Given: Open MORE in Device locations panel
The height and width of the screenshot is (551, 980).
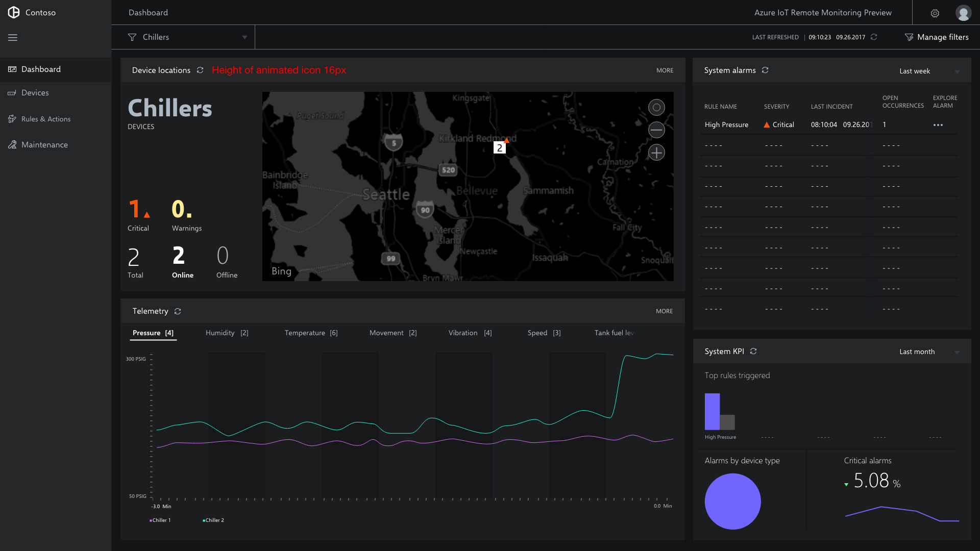Looking at the screenshot, I should click(665, 70).
